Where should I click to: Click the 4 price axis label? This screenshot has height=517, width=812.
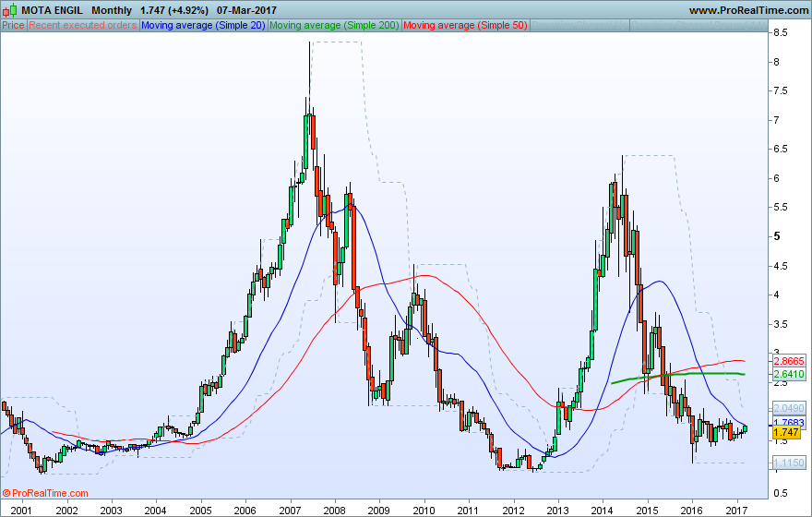776,295
